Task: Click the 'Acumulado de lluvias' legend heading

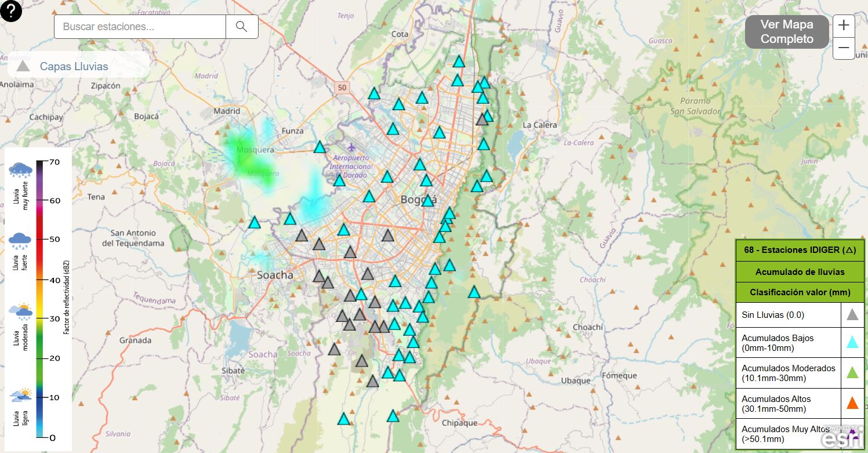Action: pos(800,271)
